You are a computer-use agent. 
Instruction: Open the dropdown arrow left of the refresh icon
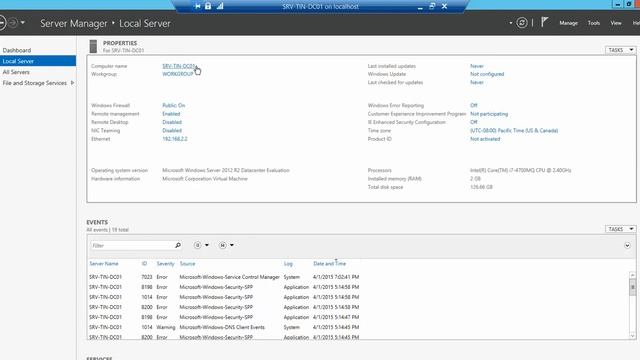tap(511, 23)
